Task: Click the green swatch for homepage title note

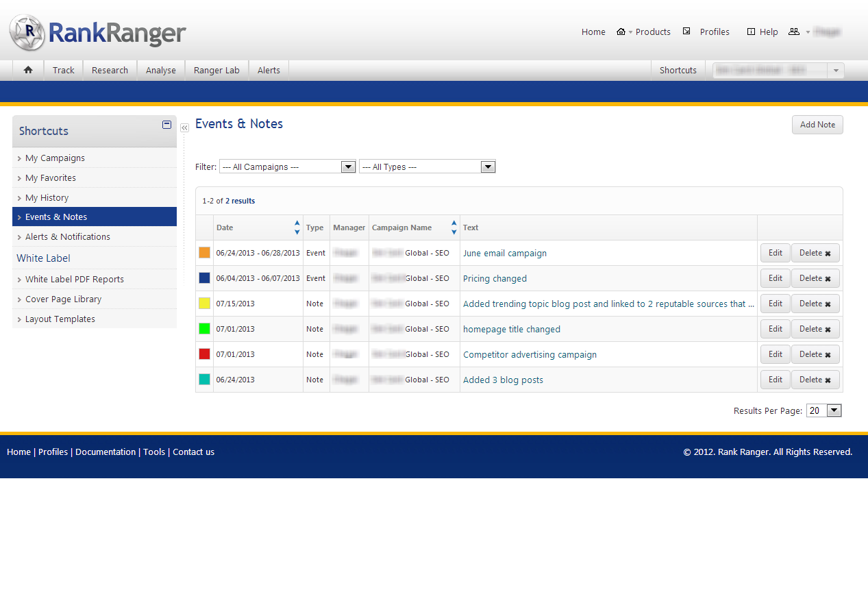Action: pos(204,329)
